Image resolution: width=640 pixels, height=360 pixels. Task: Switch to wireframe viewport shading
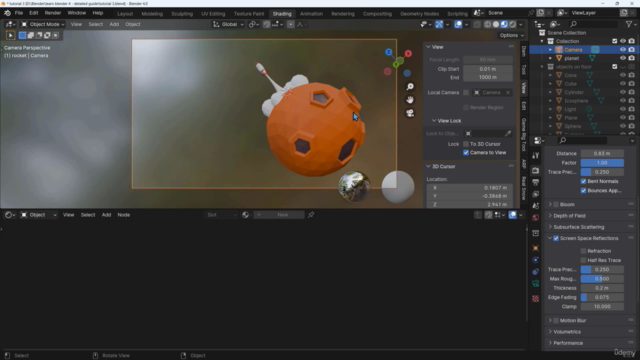click(x=487, y=24)
